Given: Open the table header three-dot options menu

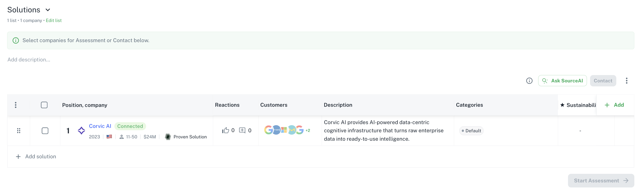Looking at the screenshot, I should coord(16,105).
